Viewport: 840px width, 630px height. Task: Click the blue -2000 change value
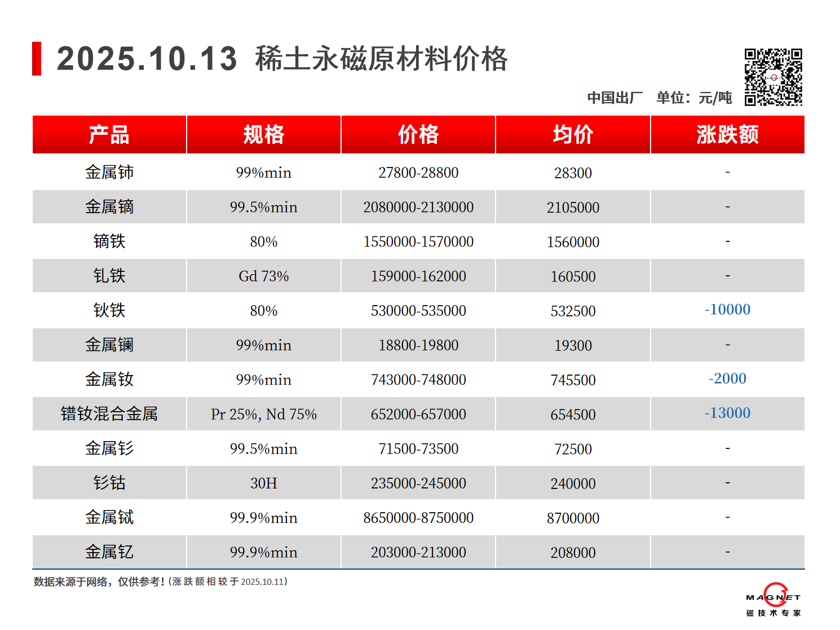click(727, 378)
